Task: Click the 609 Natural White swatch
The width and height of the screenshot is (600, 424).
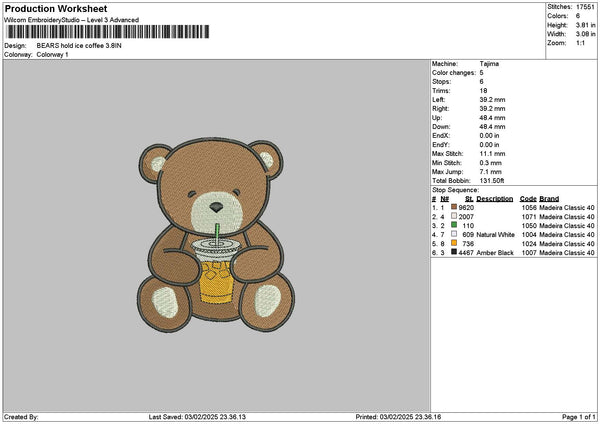Action: [x=455, y=234]
